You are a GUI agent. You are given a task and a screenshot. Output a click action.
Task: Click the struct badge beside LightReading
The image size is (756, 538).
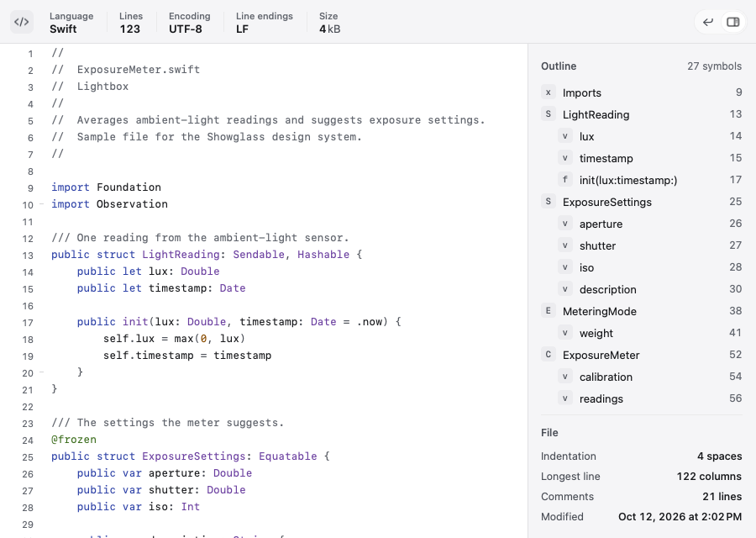(x=549, y=114)
